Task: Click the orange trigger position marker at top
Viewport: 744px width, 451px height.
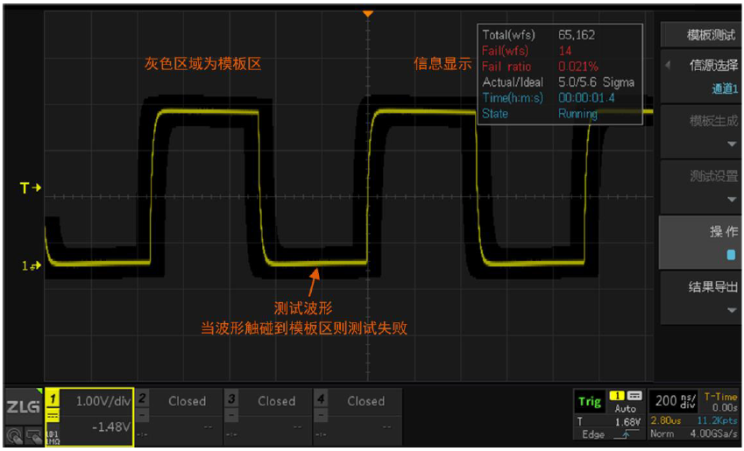Action: tap(368, 14)
